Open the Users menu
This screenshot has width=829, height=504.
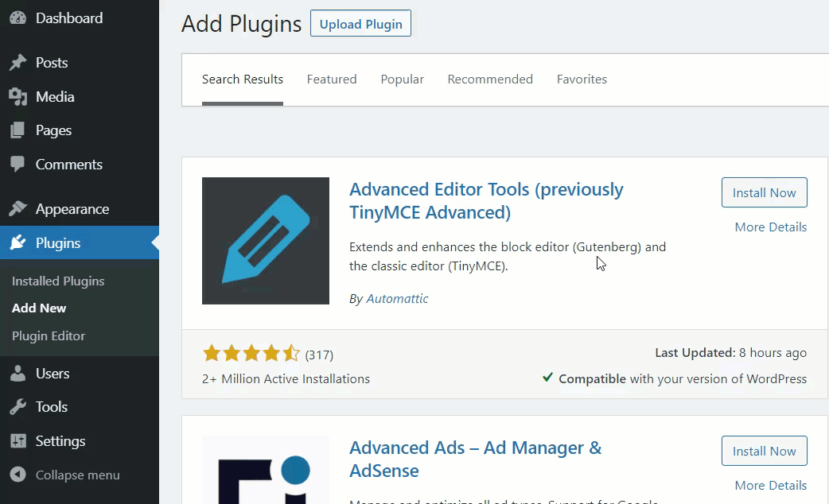point(80,373)
